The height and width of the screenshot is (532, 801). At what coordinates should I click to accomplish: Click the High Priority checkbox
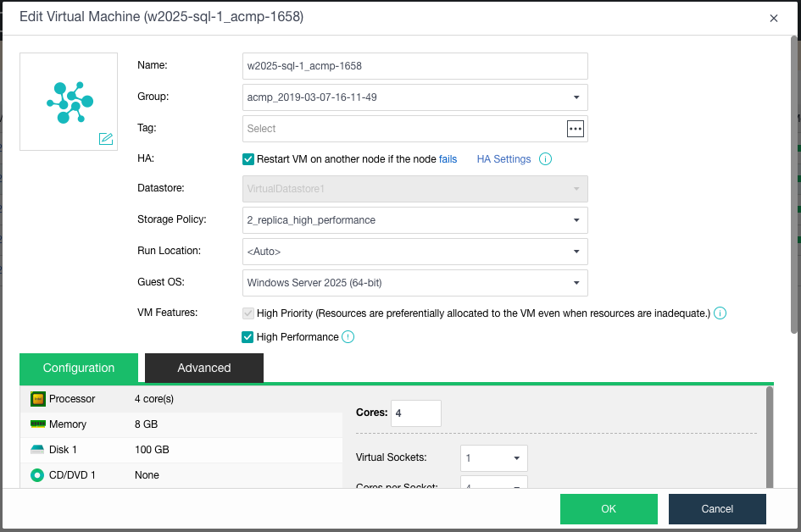(x=248, y=313)
